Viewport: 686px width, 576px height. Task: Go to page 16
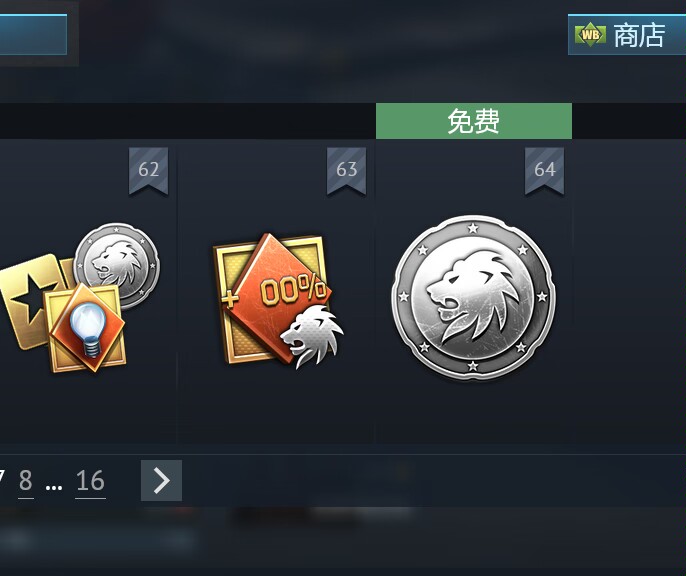90,481
